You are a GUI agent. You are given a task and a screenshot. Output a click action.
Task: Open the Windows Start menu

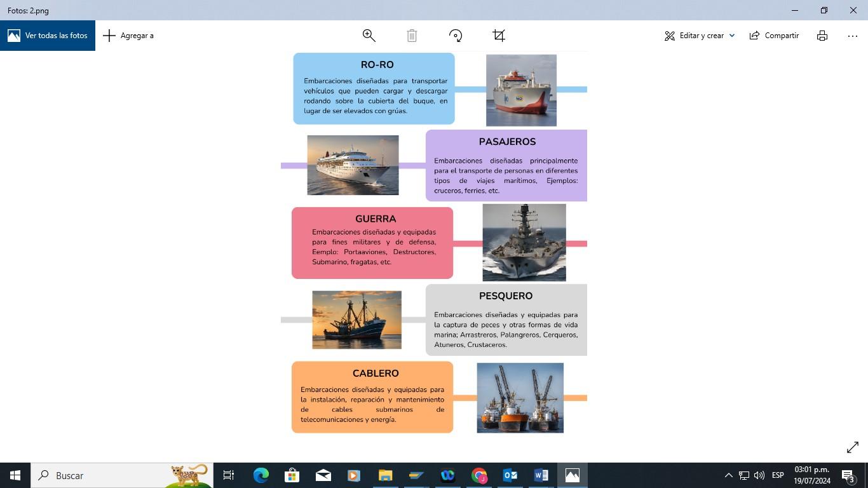(15, 475)
